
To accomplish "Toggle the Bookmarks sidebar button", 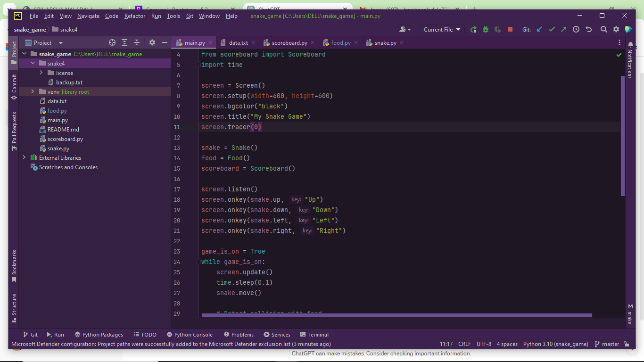I will pyautogui.click(x=14, y=266).
